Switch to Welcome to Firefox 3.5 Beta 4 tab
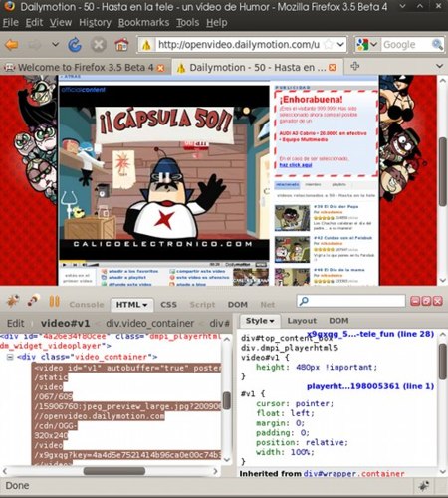Image resolution: width=448 pixels, height=498 pixels. [86, 68]
